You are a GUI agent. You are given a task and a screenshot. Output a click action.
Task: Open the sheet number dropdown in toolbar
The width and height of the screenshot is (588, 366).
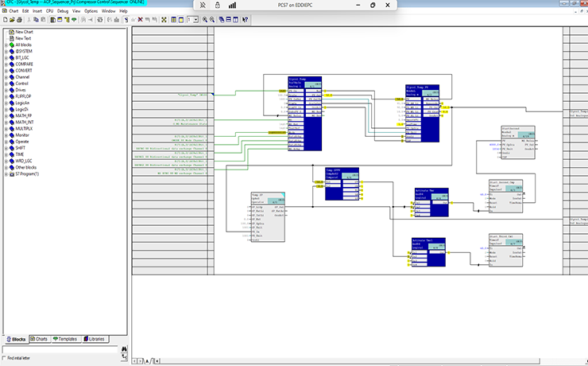coord(195,19)
